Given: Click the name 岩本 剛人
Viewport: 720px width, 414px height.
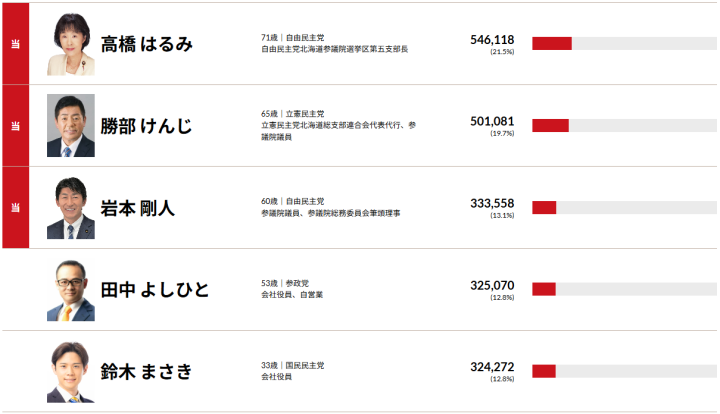Looking at the screenshot, I should coord(138,208).
